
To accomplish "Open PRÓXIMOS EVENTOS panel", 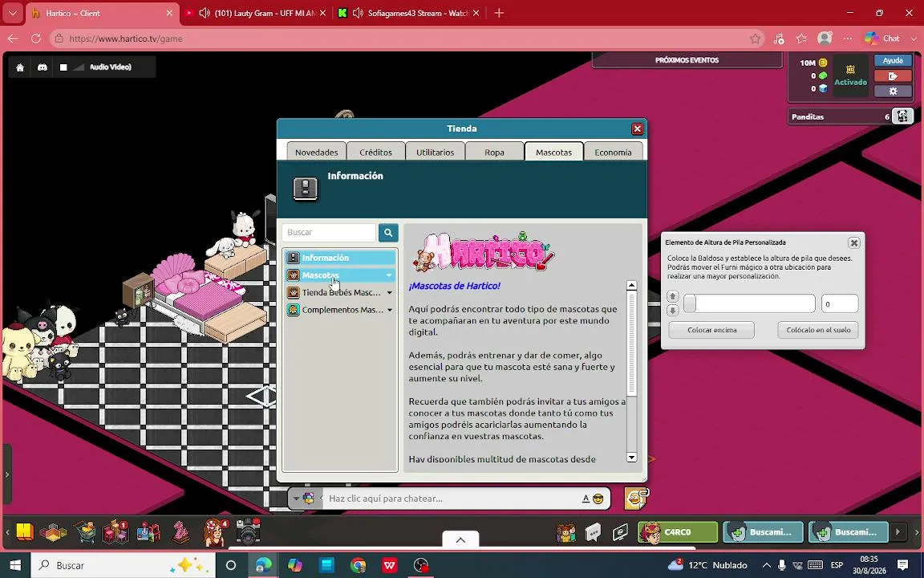I will [687, 60].
